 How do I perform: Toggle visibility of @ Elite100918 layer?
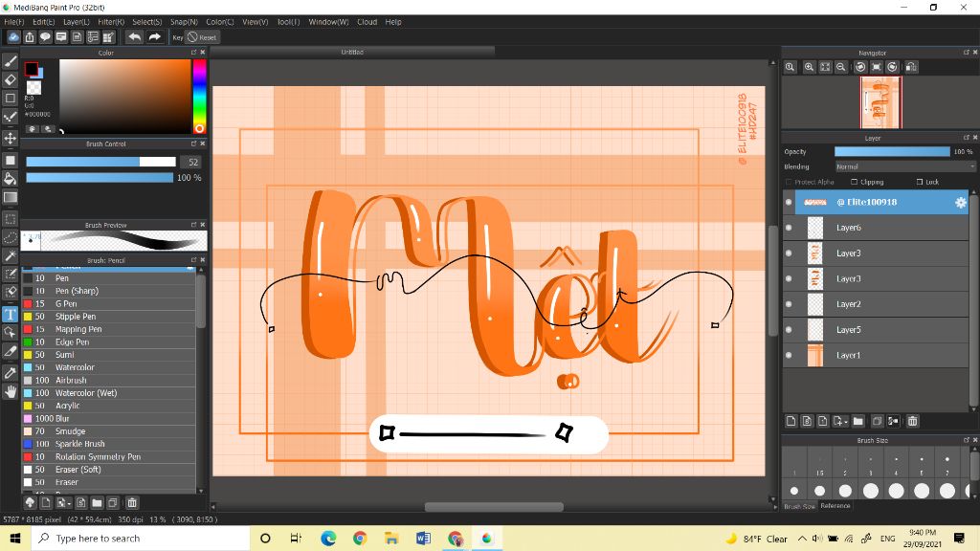[x=789, y=202]
